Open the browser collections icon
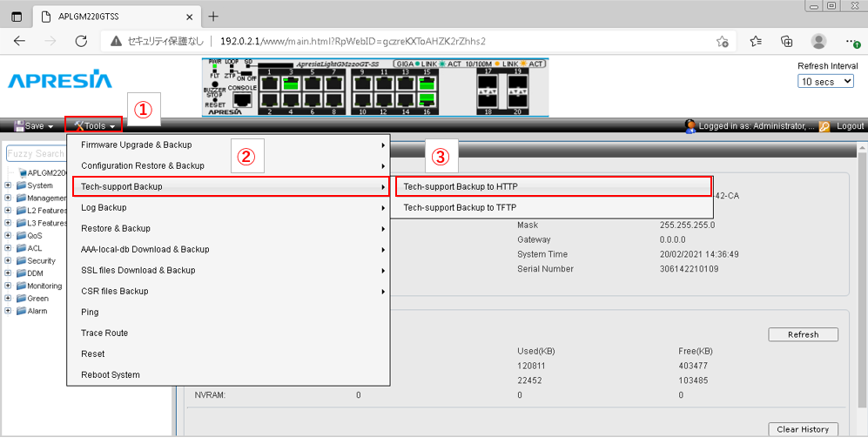The image size is (868, 444). click(x=786, y=41)
